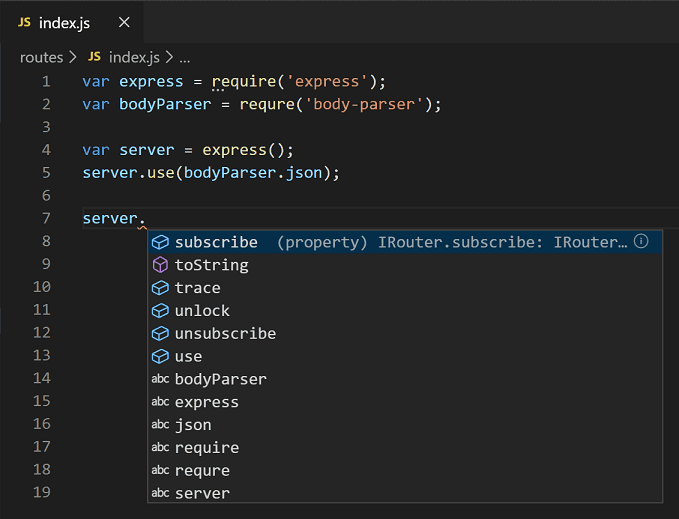Select the use suggestion cube icon
Screen dimensions: 679x519
tap(159, 357)
